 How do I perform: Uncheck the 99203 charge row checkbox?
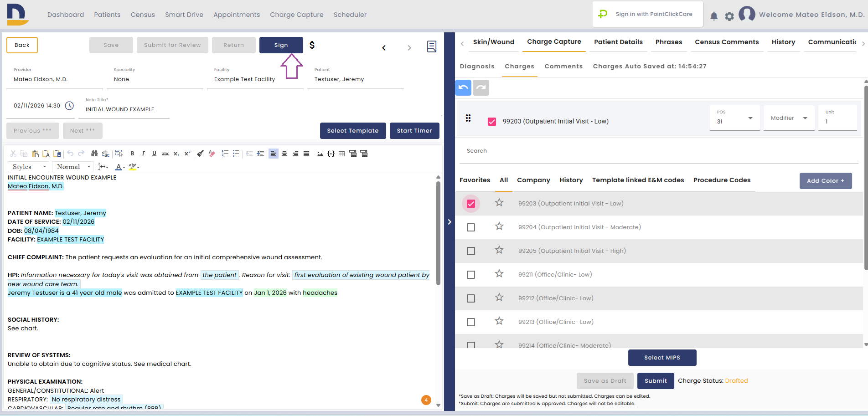point(492,122)
